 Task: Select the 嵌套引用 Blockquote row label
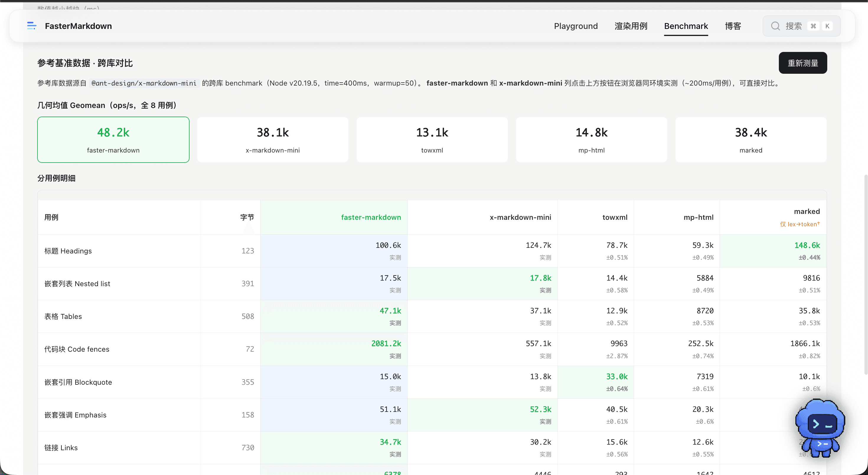[78, 382]
